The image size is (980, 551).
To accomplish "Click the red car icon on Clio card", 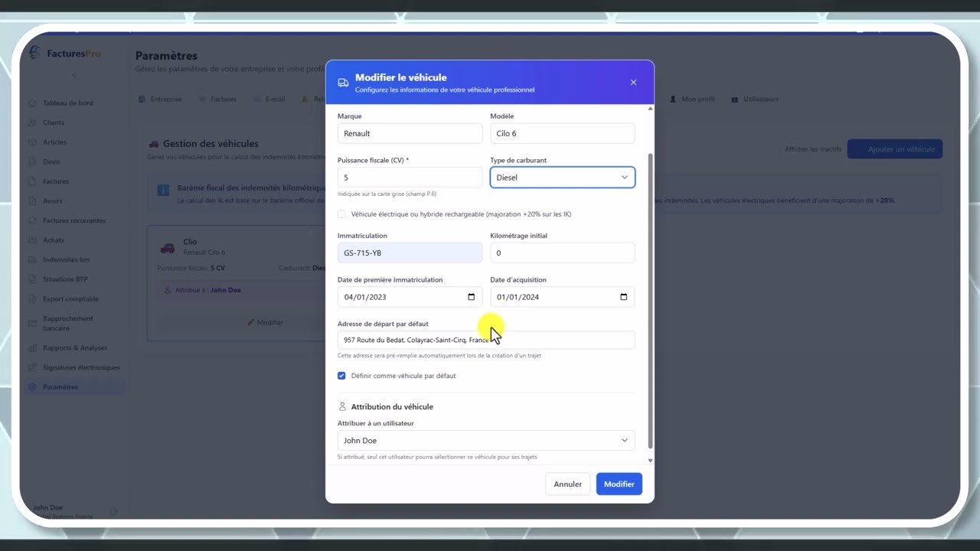I will 167,248.
